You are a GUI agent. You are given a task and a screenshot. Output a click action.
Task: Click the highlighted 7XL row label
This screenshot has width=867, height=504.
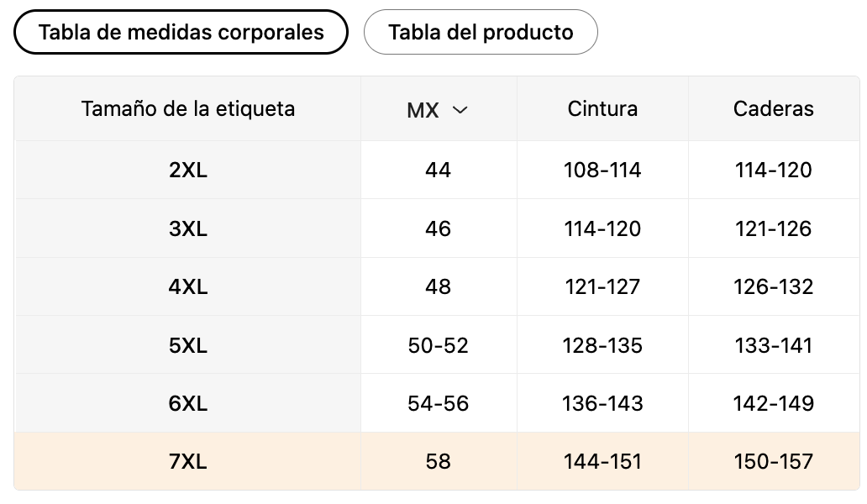[x=188, y=461]
